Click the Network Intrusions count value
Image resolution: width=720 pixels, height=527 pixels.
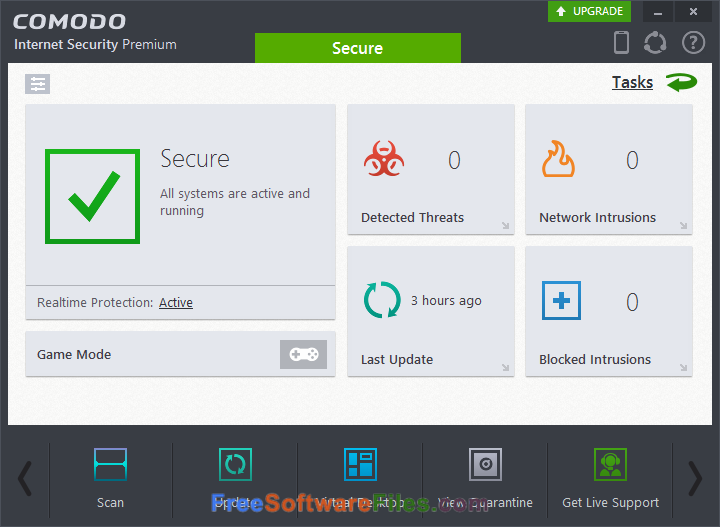pyautogui.click(x=632, y=160)
